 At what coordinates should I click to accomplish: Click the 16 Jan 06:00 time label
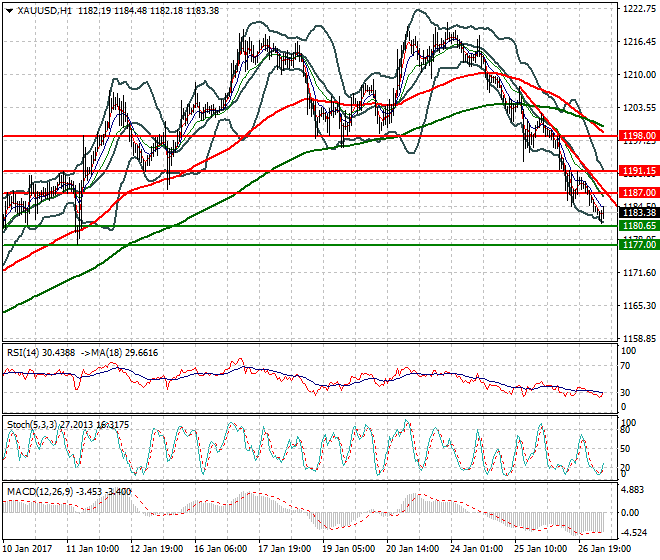(220, 549)
